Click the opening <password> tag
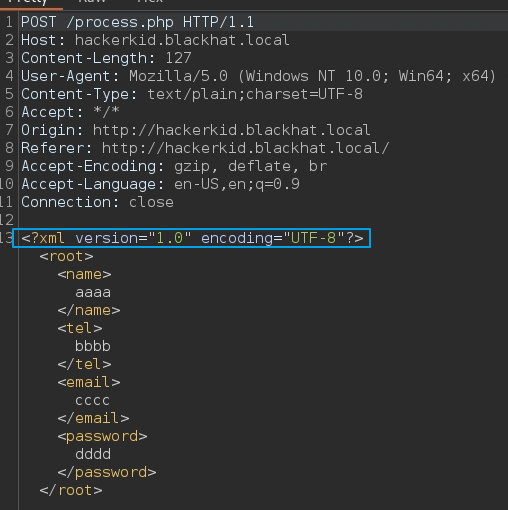This screenshot has width=508, height=510. (102, 436)
